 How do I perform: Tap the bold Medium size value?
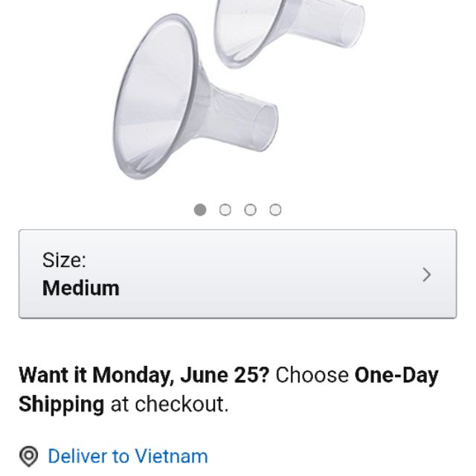click(80, 288)
